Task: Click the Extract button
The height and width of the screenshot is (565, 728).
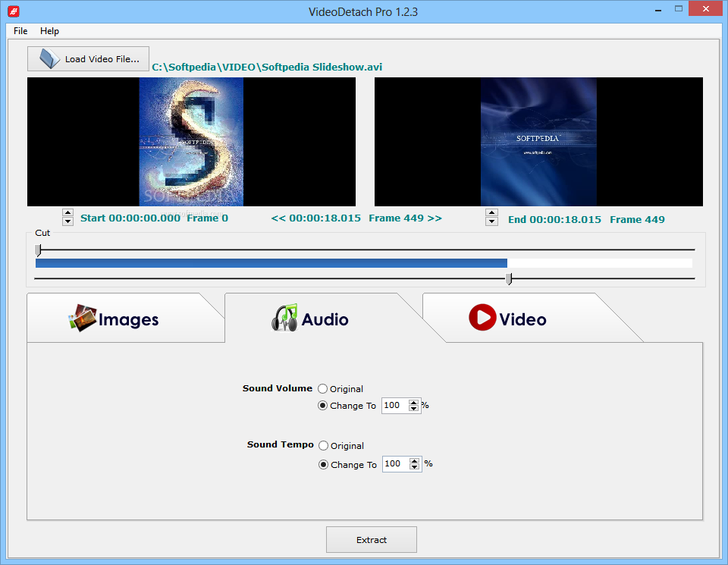Action: pyautogui.click(x=372, y=539)
